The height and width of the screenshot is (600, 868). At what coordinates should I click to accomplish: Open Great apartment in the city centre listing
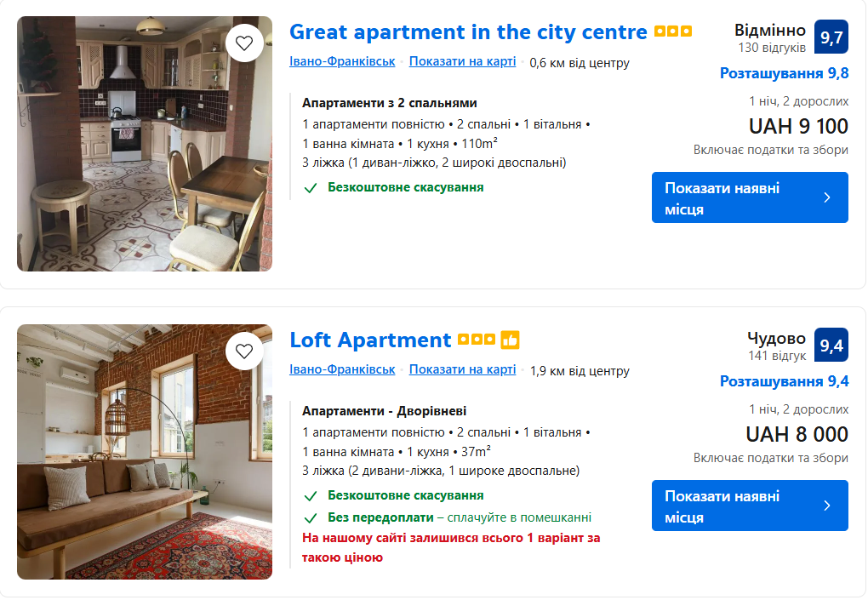click(x=468, y=32)
